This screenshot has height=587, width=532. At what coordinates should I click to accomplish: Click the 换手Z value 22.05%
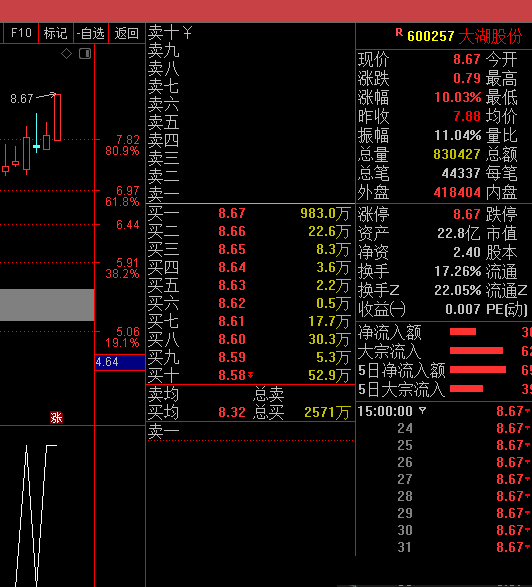click(x=457, y=290)
